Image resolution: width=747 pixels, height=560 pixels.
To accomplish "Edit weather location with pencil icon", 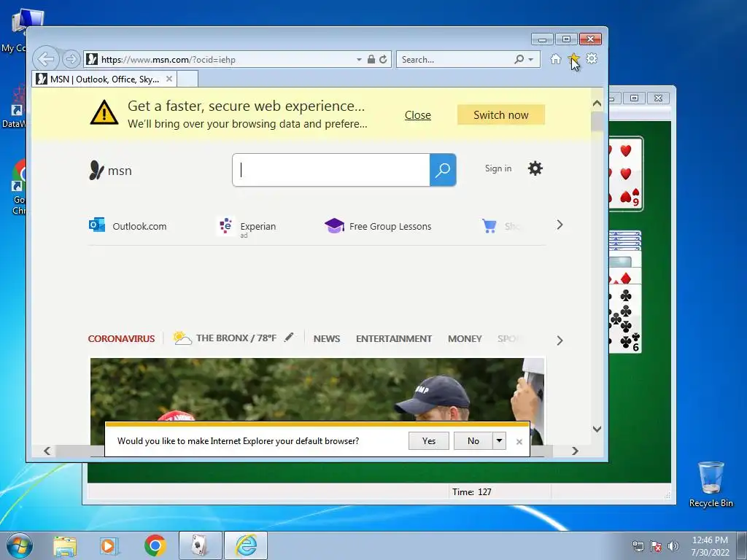I will click(x=289, y=338).
